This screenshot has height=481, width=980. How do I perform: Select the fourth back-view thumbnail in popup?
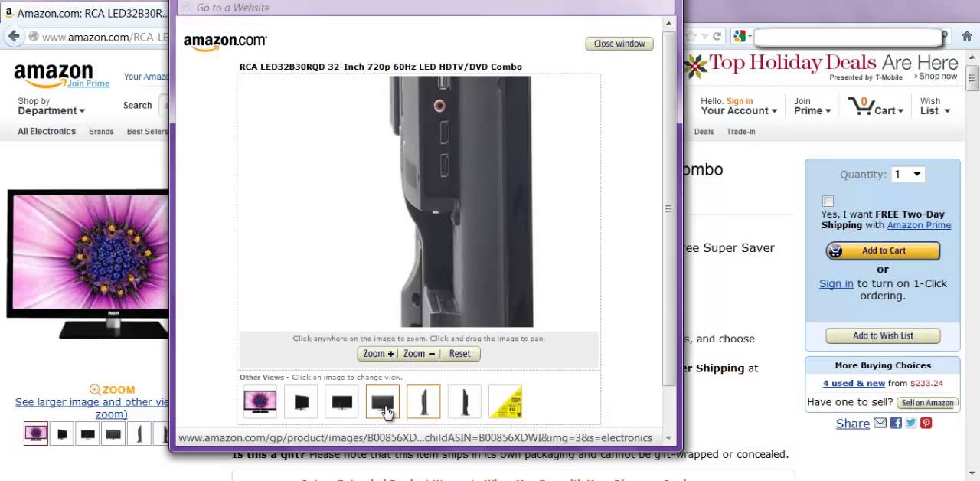383,401
